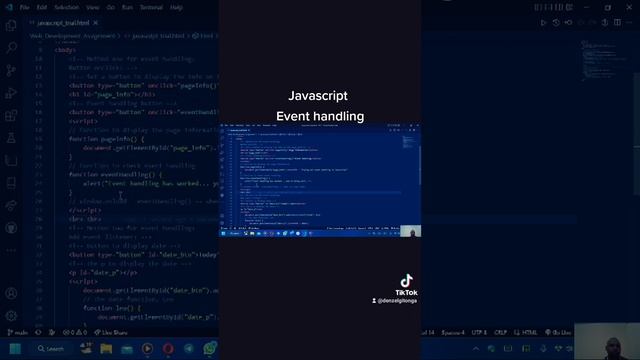The width and height of the screenshot is (640, 360).
Task: Open the red Opera taskbar icon
Action: pyautogui.click(x=168, y=349)
